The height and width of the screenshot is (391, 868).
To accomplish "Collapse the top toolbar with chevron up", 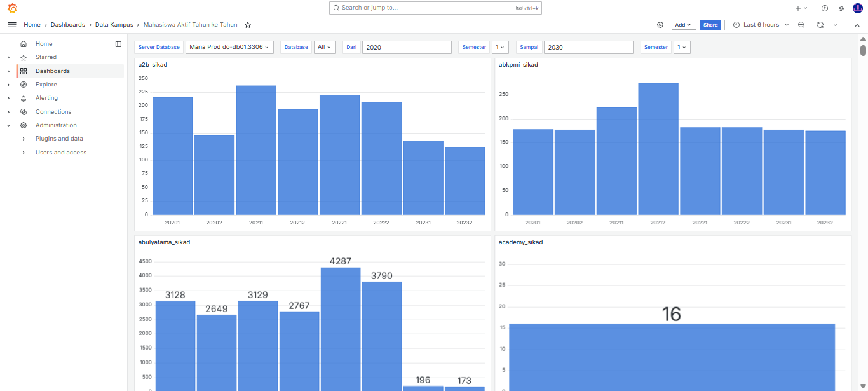I will tap(857, 25).
